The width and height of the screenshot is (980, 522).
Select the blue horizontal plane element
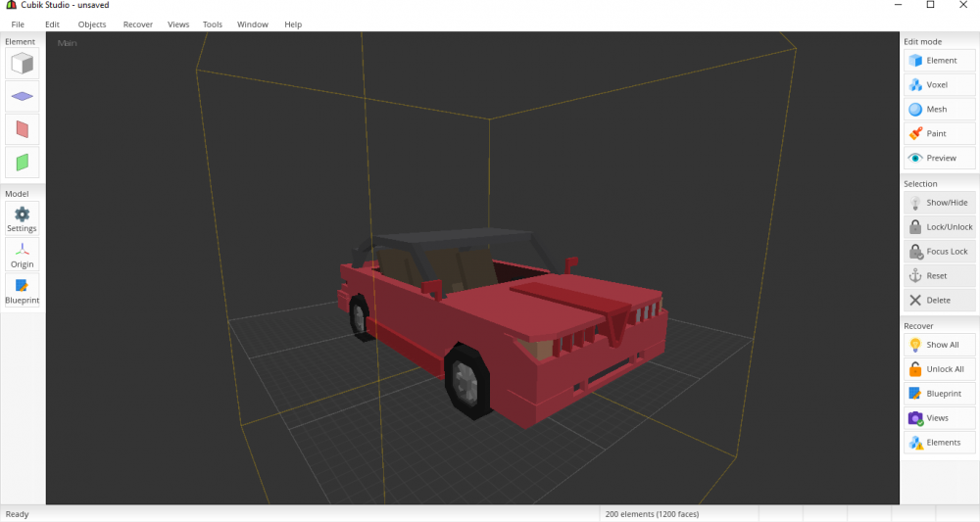tap(22, 97)
